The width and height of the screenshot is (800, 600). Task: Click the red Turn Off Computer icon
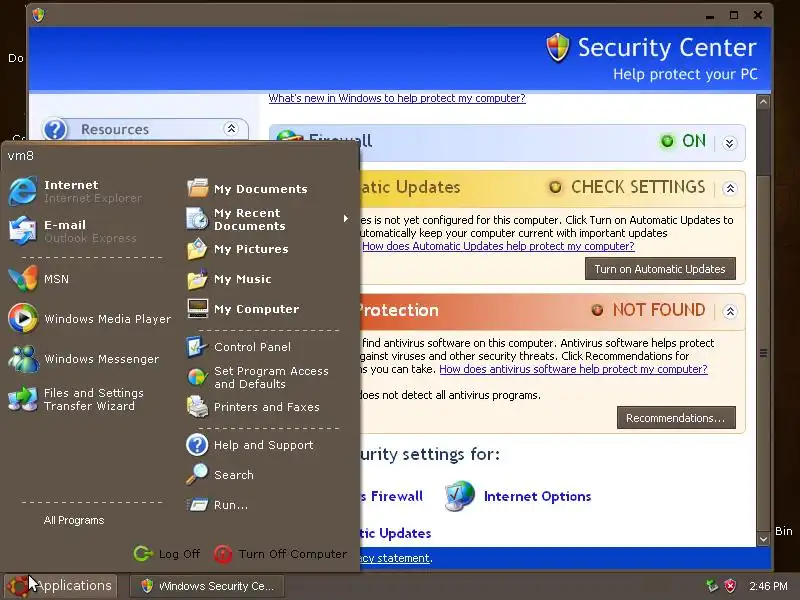click(223, 554)
